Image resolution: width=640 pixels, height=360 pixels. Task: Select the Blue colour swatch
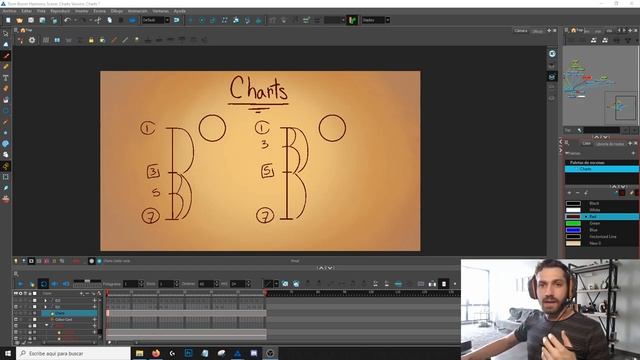(x=573, y=230)
